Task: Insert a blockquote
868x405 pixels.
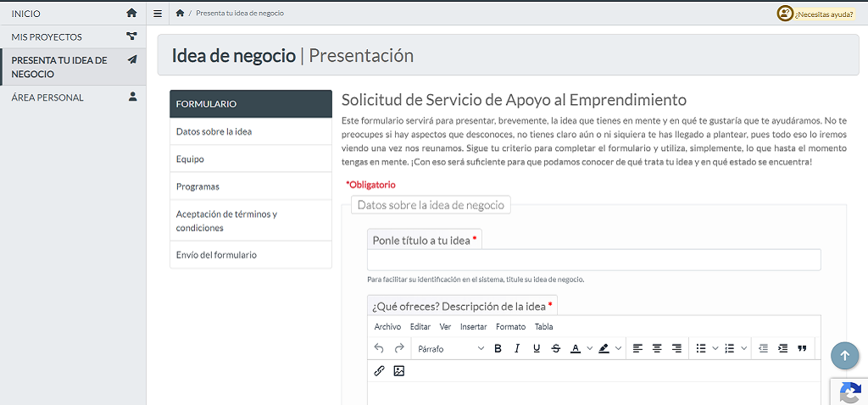Action: [x=802, y=348]
